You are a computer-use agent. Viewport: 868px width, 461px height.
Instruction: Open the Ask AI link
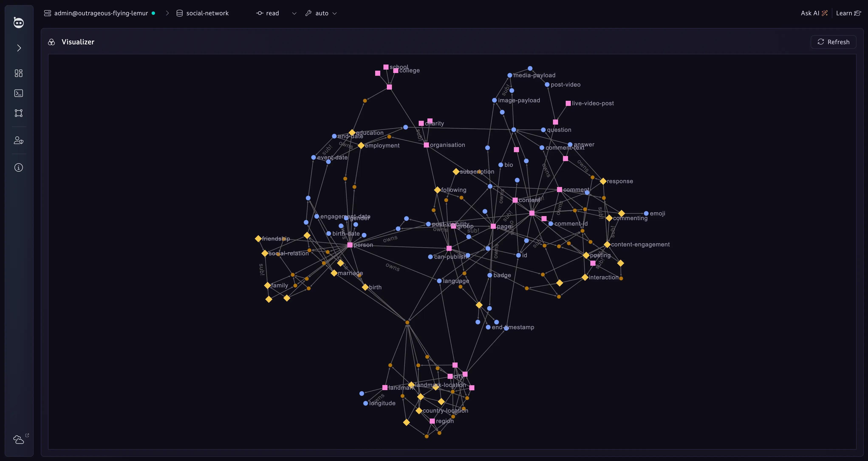(814, 13)
